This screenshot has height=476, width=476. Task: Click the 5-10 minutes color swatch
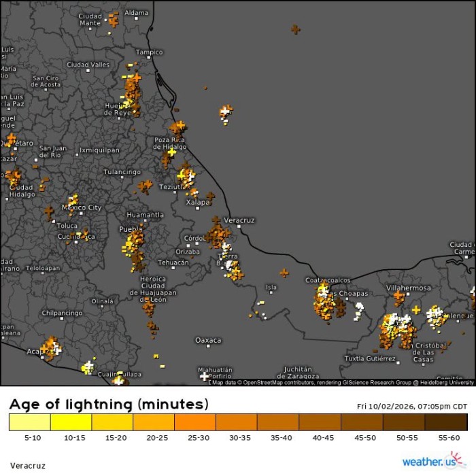tap(30, 422)
